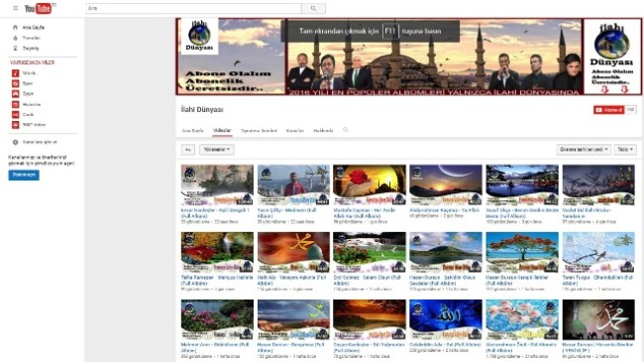The image size is (644, 362).
Task: Click the red Abone ol subscribe button
Action: pos(608,110)
